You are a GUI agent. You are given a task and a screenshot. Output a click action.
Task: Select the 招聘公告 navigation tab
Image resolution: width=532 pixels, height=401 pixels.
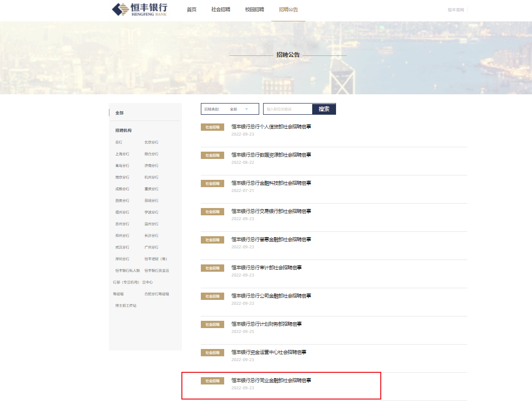tap(288, 10)
